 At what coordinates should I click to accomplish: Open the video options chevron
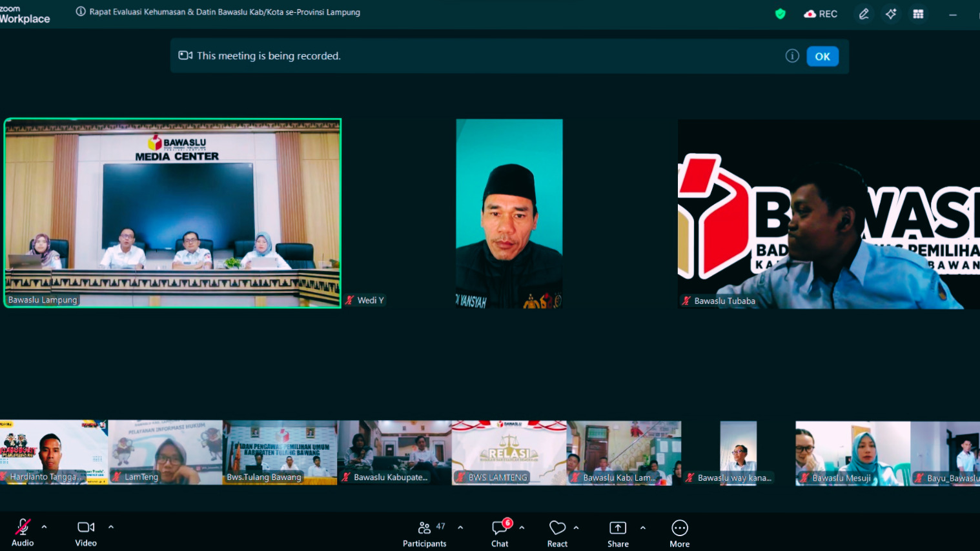pyautogui.click(x=111, y=527)
